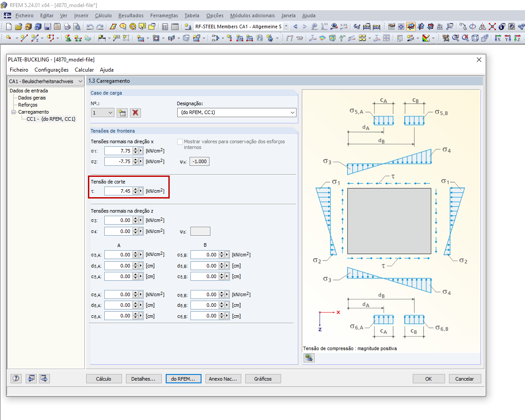
Task: Confirm with the OK button
Action: (x=429, y=379)
